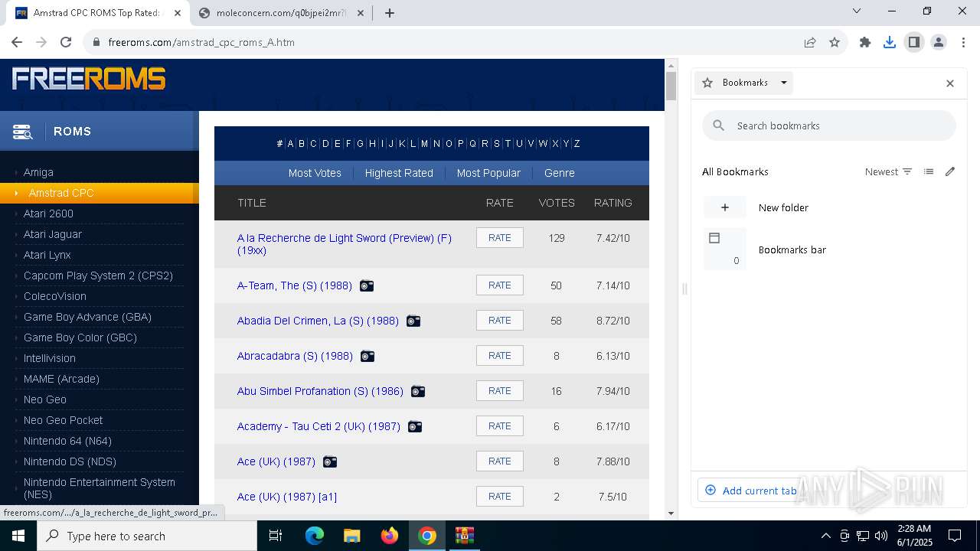The height and width of the screenshot is (551, 980).
Task: Edit bookmarks with pencil icon
Action: pos(950,172)
